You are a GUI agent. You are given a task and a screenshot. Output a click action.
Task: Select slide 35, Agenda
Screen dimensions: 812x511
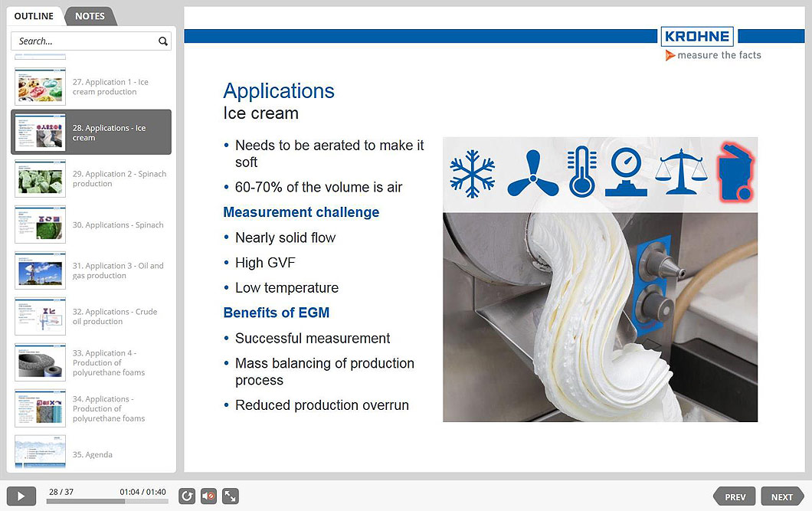click(90, 454)
